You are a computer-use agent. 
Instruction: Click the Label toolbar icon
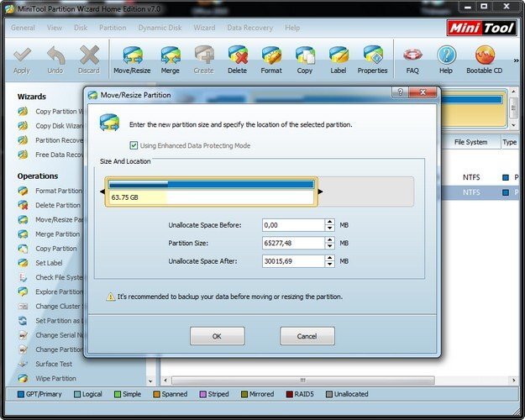click(339, 55)
